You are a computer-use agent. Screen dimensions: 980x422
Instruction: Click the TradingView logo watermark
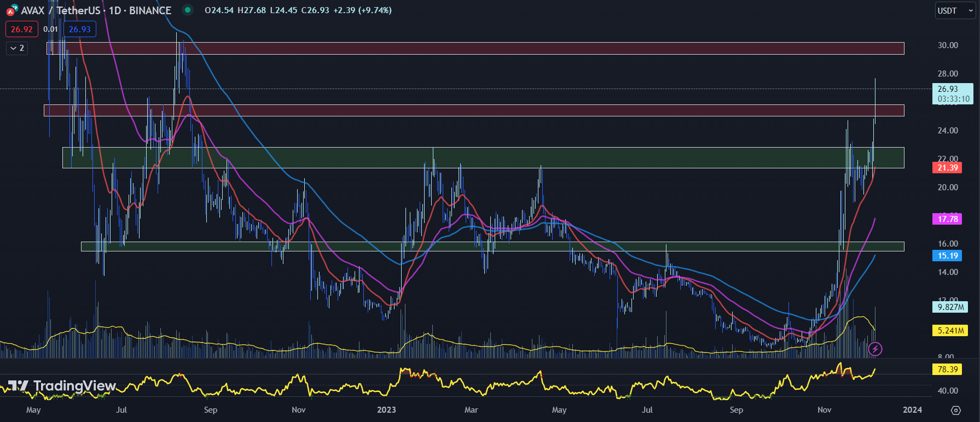tap(62, 386)
